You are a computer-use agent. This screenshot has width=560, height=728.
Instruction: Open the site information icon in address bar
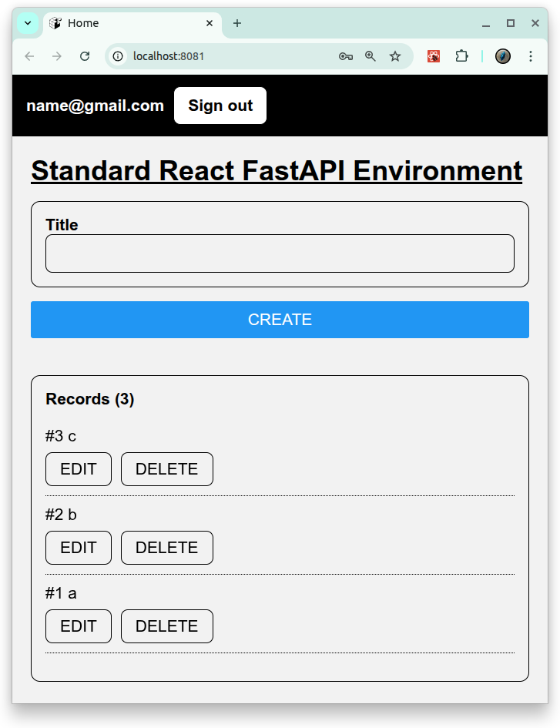(x=118, y=56)
